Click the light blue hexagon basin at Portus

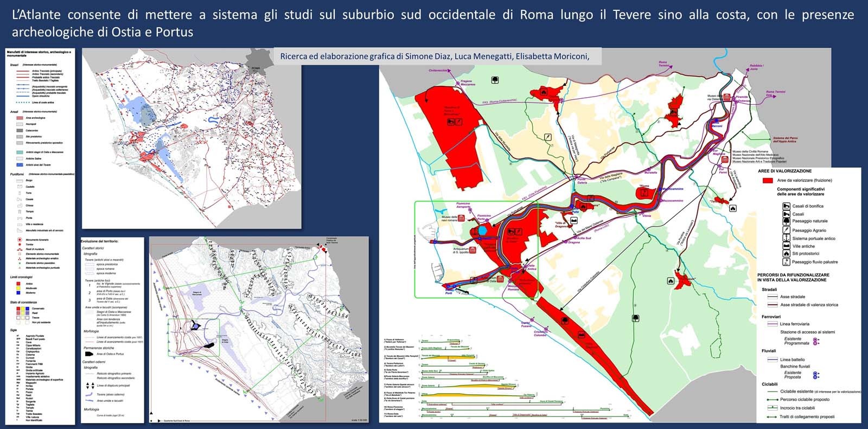[482, 230]
